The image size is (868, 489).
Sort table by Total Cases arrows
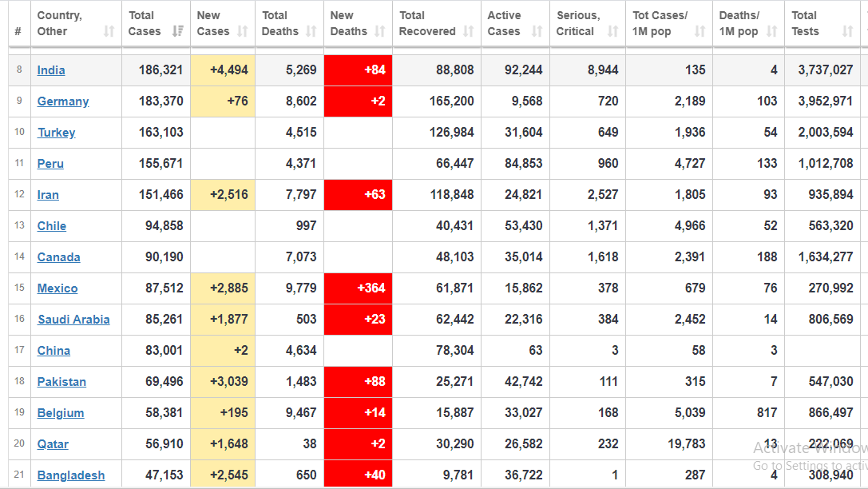178,32
